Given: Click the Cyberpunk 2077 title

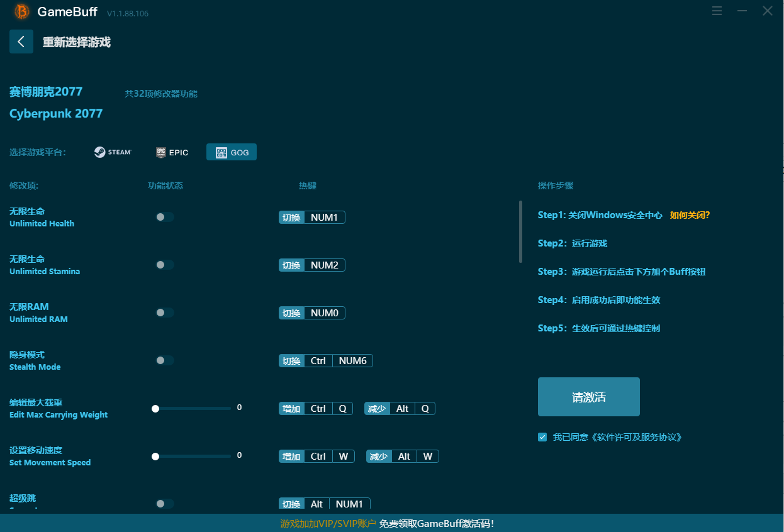Looking at the screenshot, I should pos(56,114).
